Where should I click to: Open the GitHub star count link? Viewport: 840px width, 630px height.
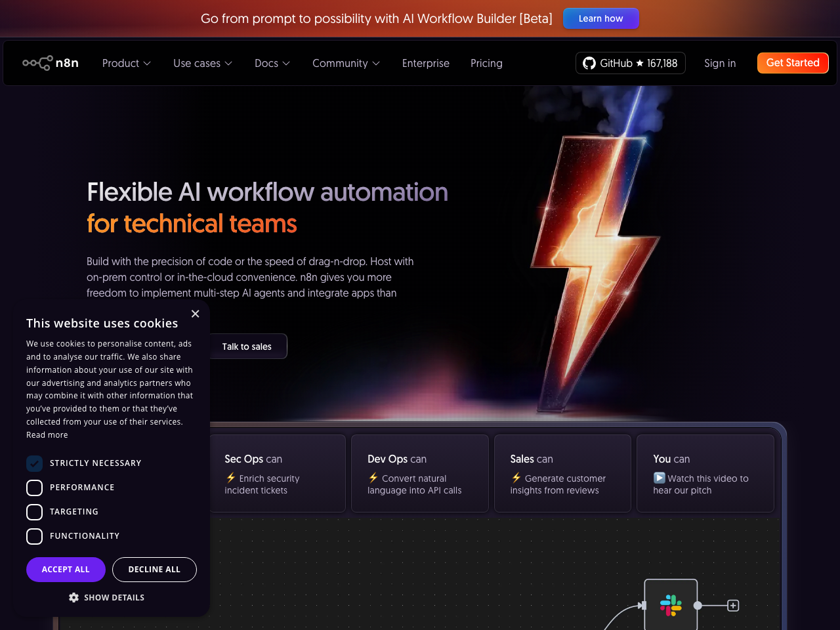630,63
